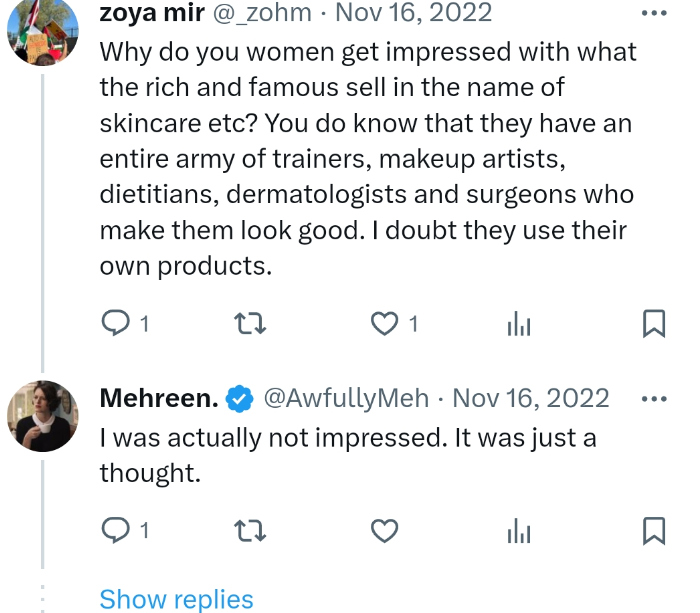700x613 pixels.
Task: View analytics for zoya mir's tweet
Action: coord(519,323)
